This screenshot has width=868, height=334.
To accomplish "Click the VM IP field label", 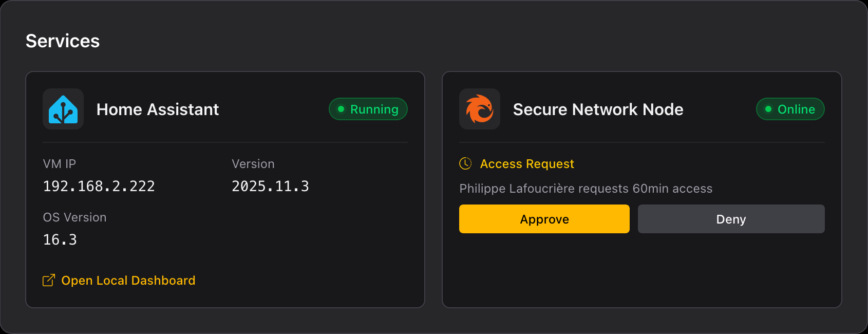I will (60, 164).
